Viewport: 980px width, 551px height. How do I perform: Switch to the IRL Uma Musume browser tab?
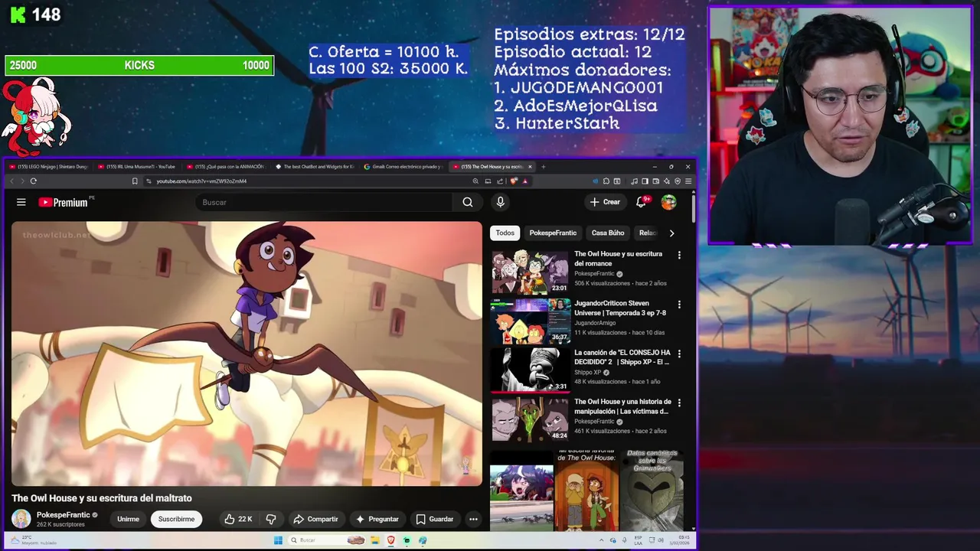pos(137,166)
